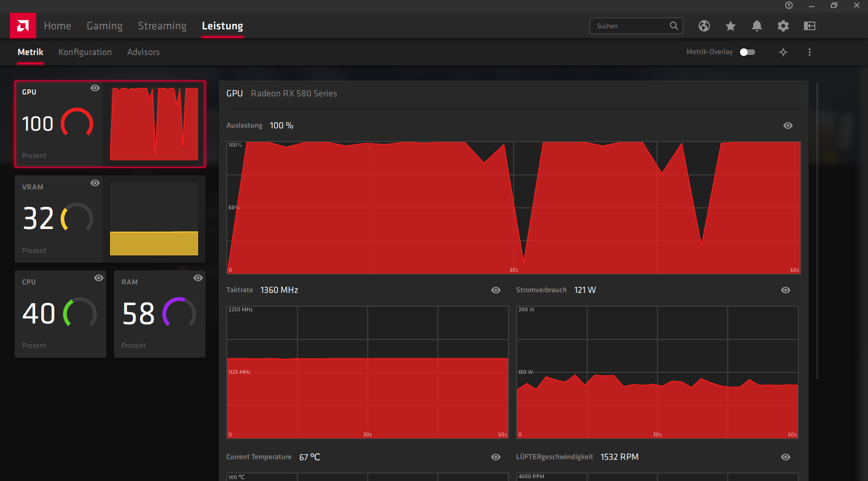Screen dimensions: 868x481
Task: Select the Leistung tab
Action: click(x=223, y=26)
